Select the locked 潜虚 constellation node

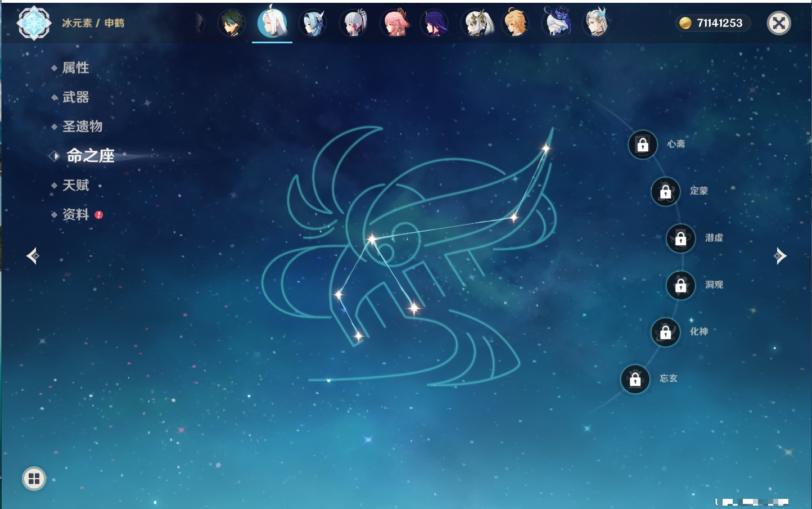pos(681,238)
